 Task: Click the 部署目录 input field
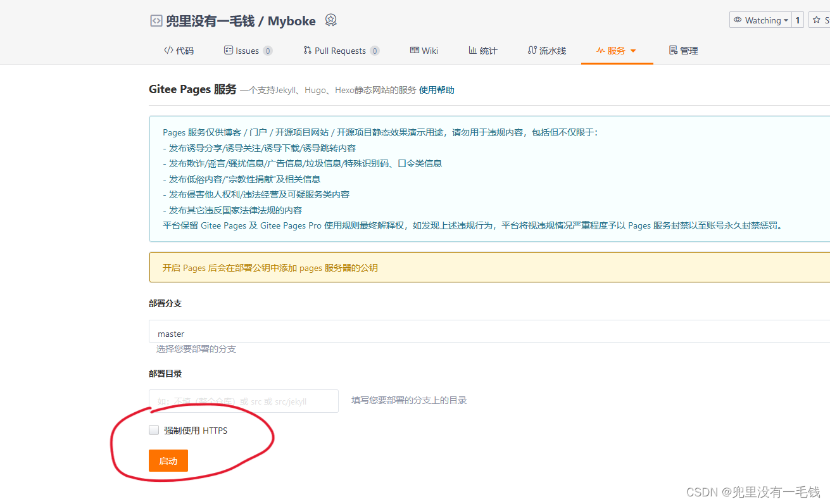(x=244, y=401)
